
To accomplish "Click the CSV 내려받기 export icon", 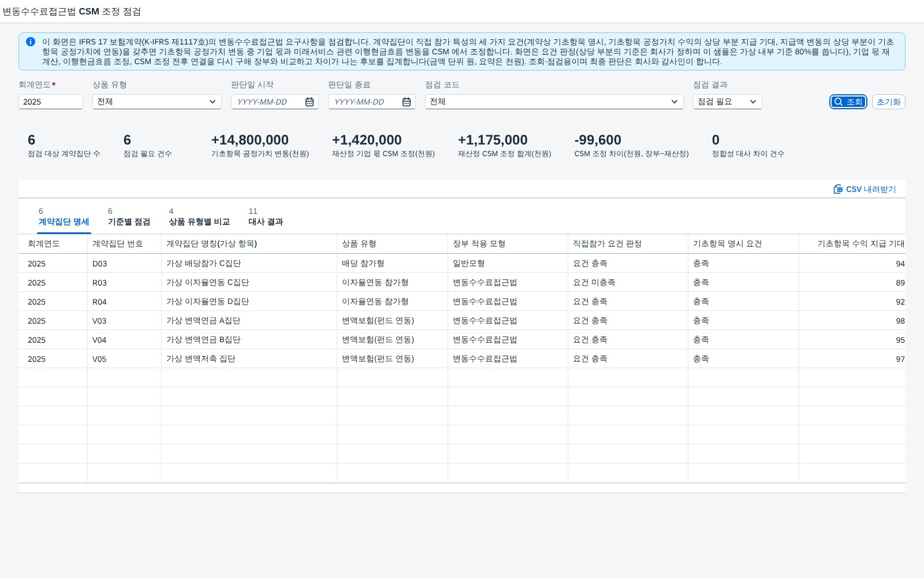I will (x=838, y=189).
